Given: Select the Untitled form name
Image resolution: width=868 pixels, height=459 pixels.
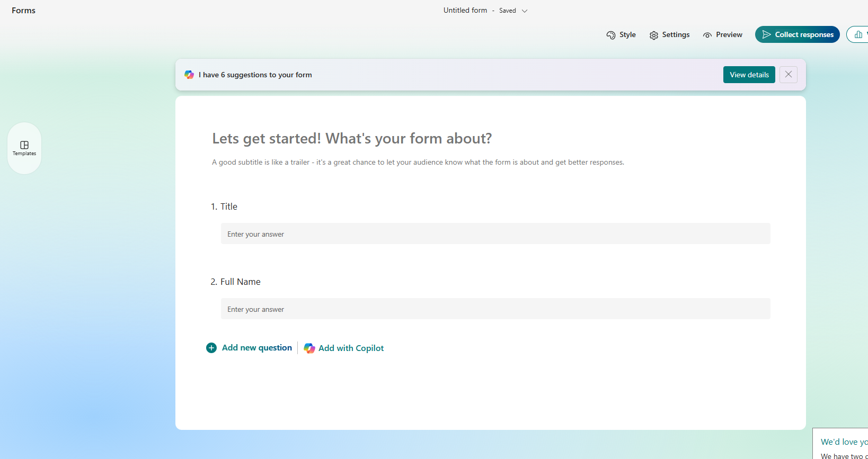Looking at the screenshot, I should [465, 11].
